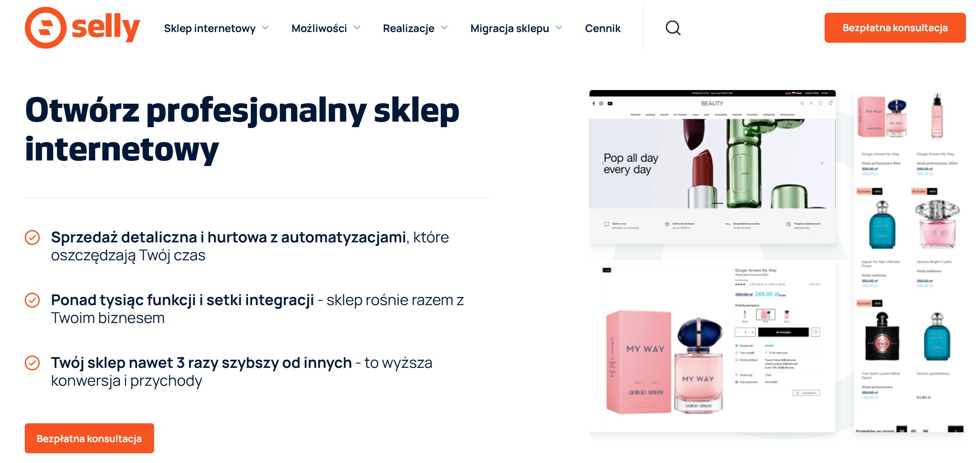Go to the Cennik page

tap(603, 28)
